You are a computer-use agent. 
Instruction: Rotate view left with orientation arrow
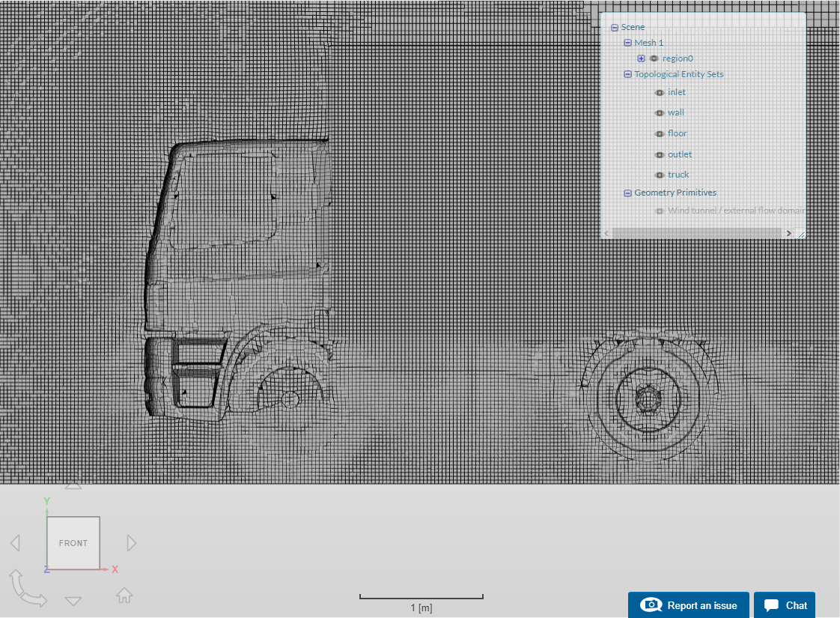click(x=15, y=543)
